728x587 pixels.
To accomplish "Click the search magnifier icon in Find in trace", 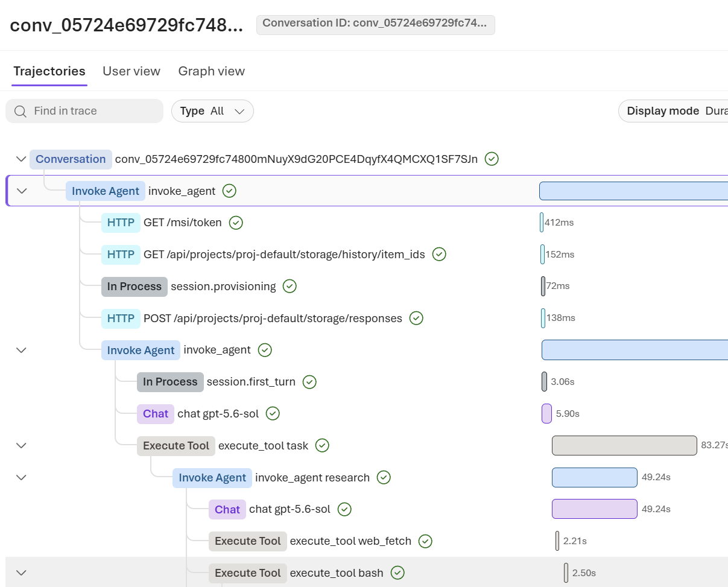I will pos(21,111).
